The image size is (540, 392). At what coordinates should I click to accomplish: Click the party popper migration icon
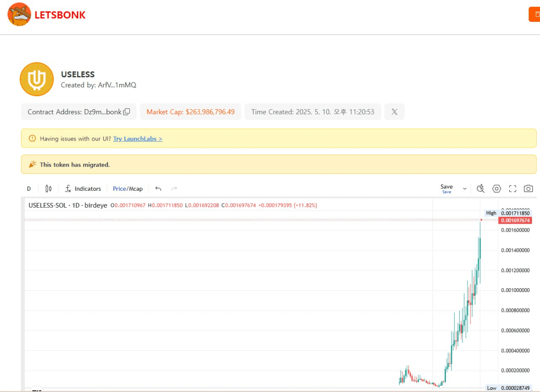32,165
